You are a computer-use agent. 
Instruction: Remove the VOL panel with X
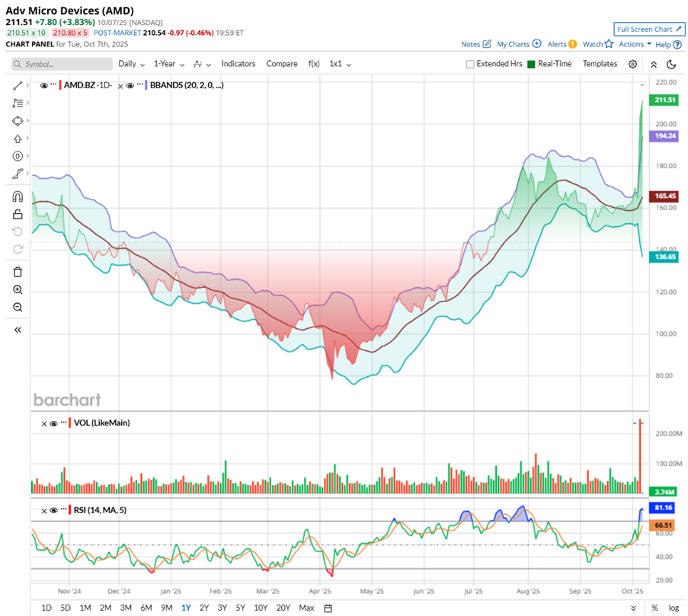(44, 424)
